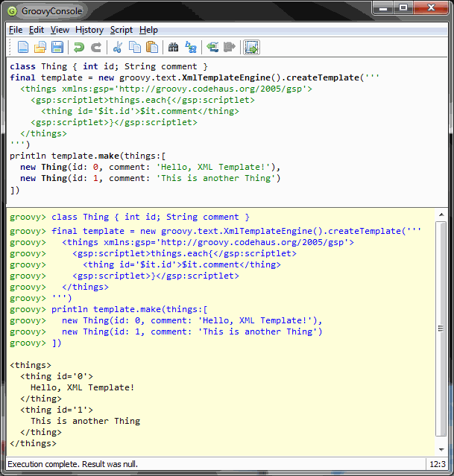This screenshot has width=454, height=476.
Task: Place cursor on 'class Thing' editor line
Action: pyautogui.click(x=109, y=66)
